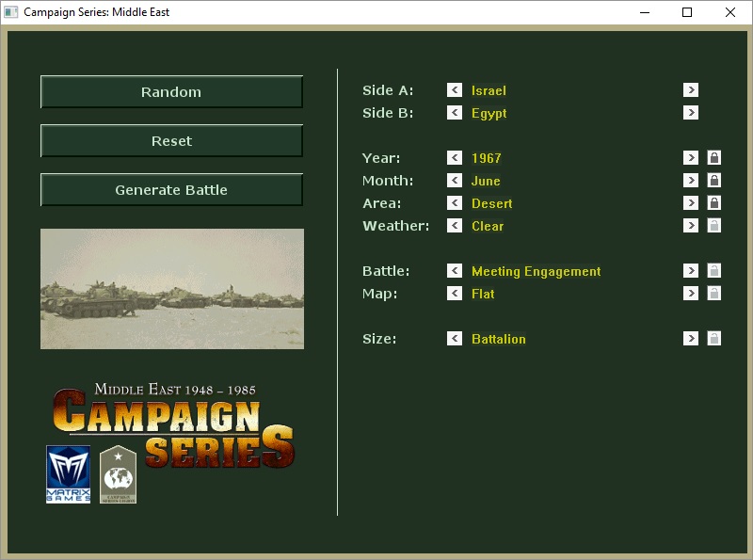Screen dimensions: 753x560
Task: Select next Battle type
Action: pyautogui.click(x=691, y=270)
